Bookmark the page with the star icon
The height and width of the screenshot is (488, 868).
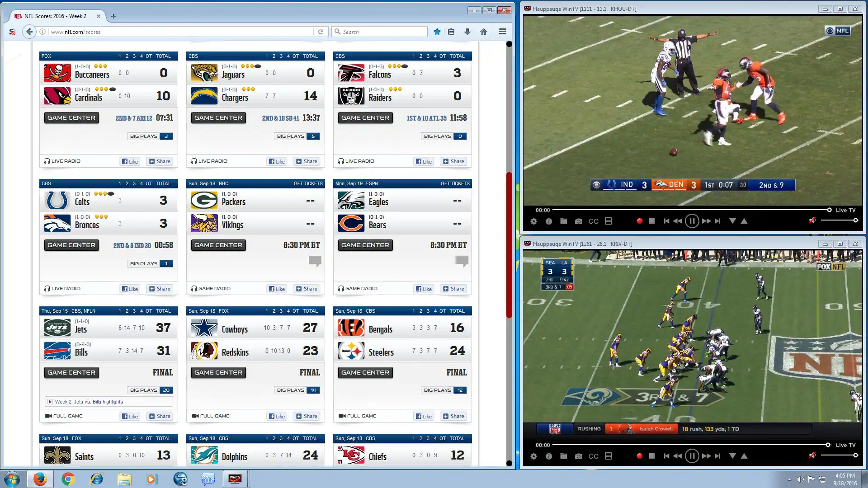[x=437, y=32]
